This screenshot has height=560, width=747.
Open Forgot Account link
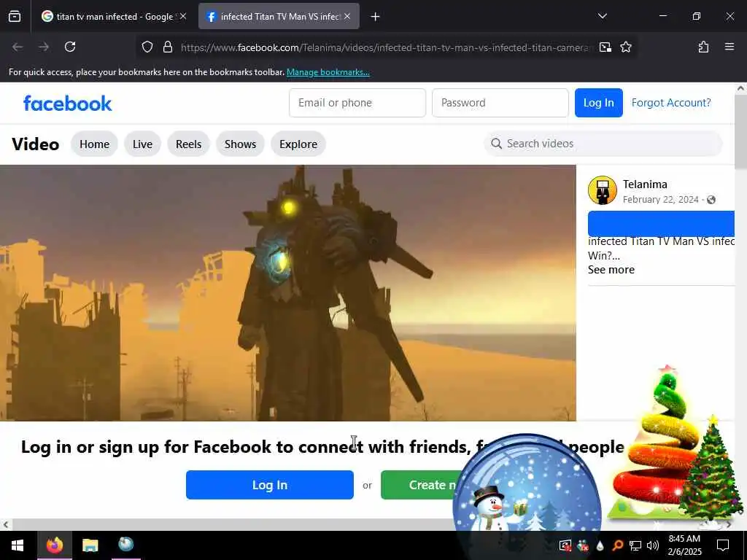[x=671, y=102]
